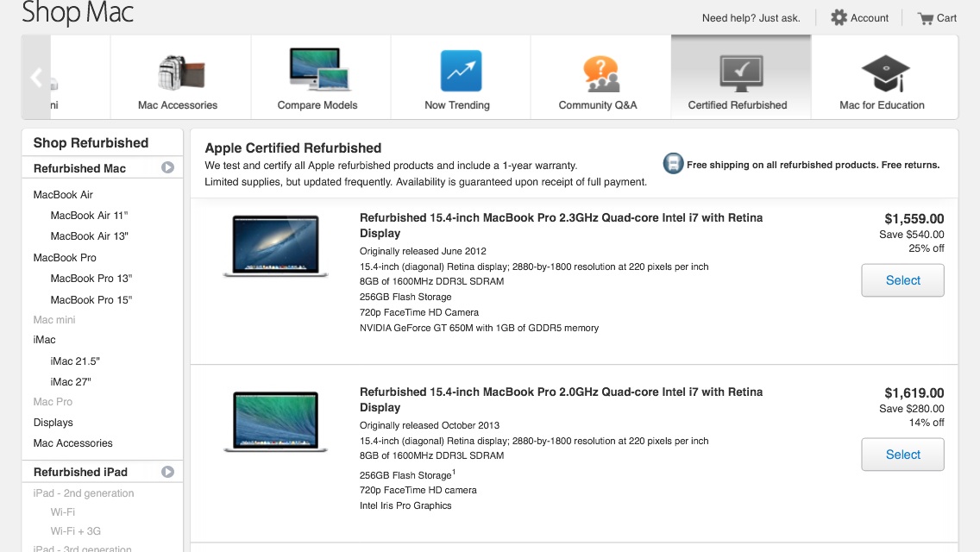Open the Now Trending chart icon
Image resolution: width=980 pixels, height=552 pixels.
[461, 71]
